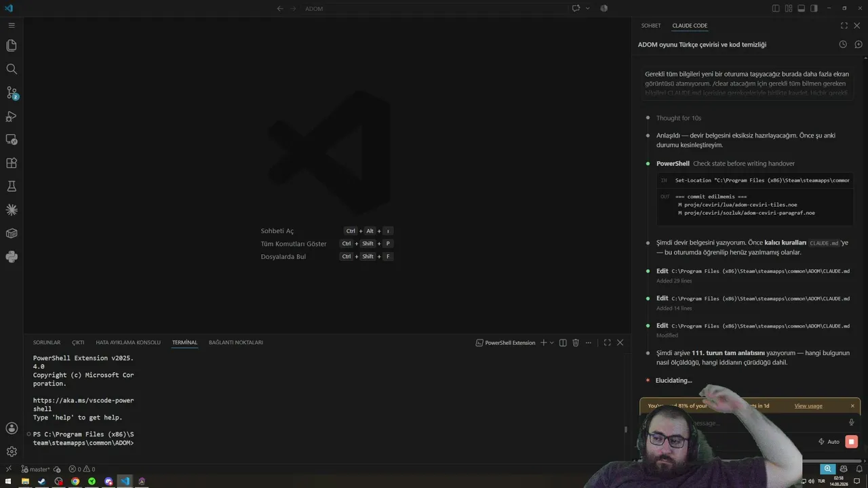The width and height of the screenshot is (868, 488).
Task: Click the zoom magnifier status bar icon
Action: point(827,469)
